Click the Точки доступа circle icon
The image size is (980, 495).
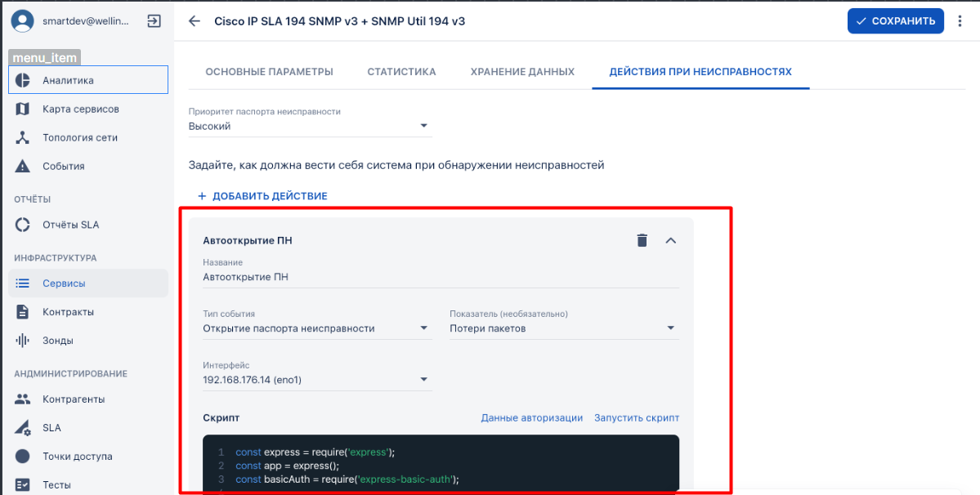23,457
